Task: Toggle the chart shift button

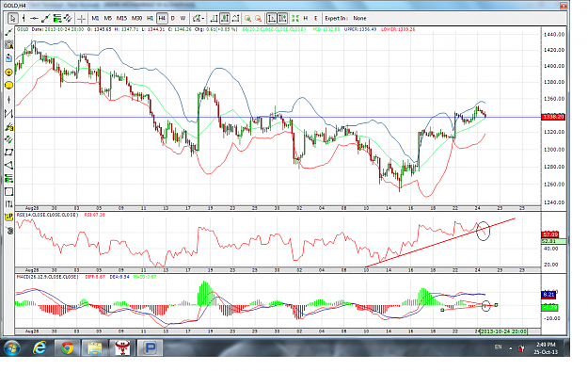Action: point(282,18)
